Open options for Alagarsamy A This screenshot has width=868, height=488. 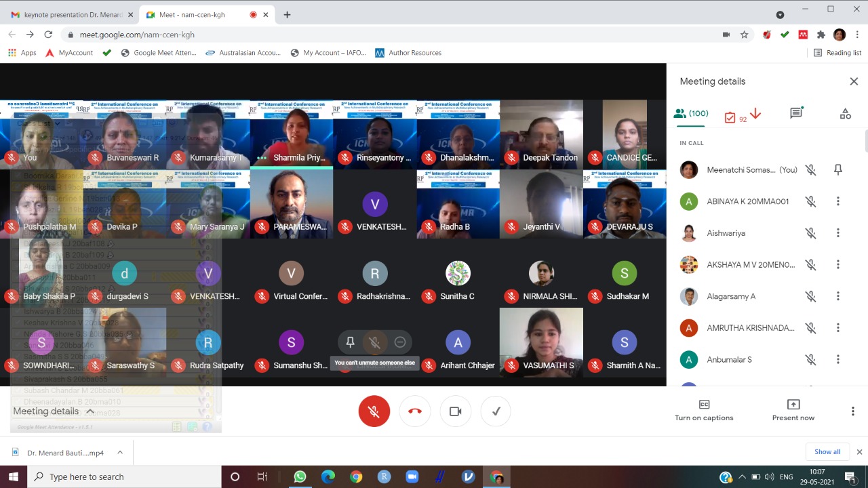click(x=838, y=296)
